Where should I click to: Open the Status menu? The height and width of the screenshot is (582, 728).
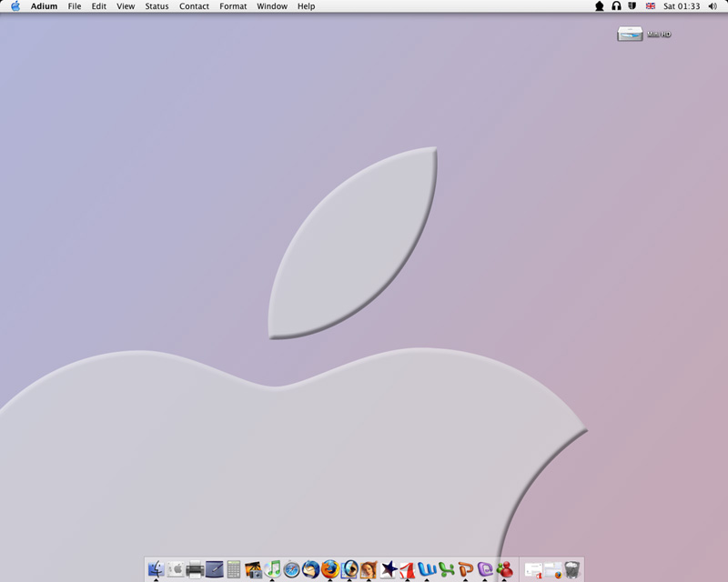coord(157,6)
